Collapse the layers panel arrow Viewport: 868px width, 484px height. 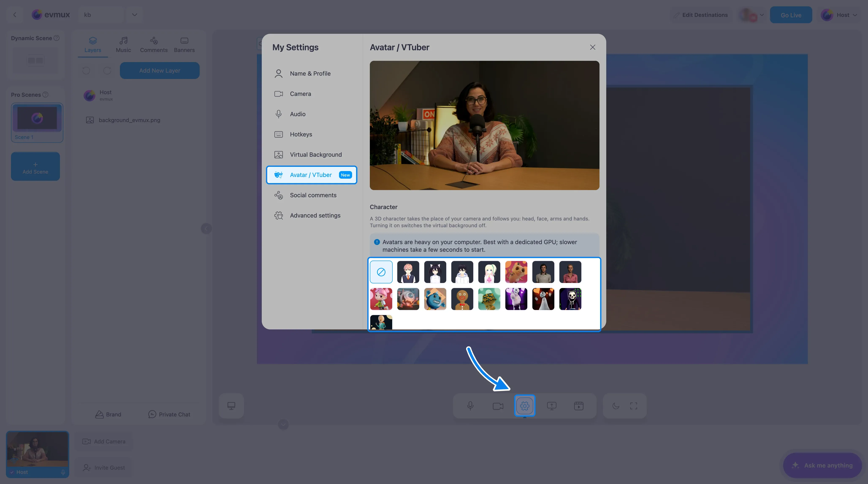(x=206, y=228)
